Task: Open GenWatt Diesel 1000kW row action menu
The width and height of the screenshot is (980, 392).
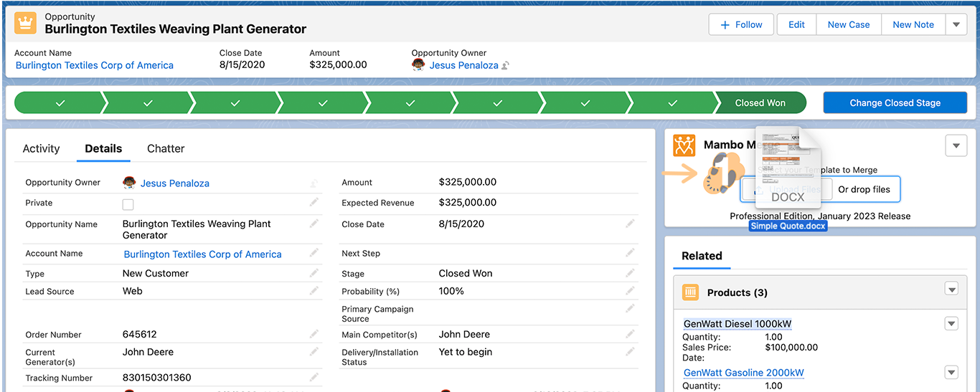Action: coord(951,324)
